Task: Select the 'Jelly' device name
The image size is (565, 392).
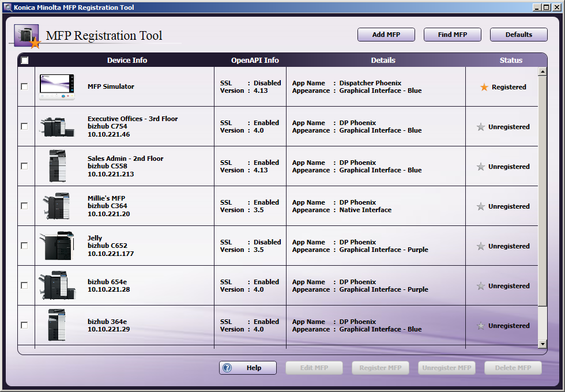Action: coord(95,238)
